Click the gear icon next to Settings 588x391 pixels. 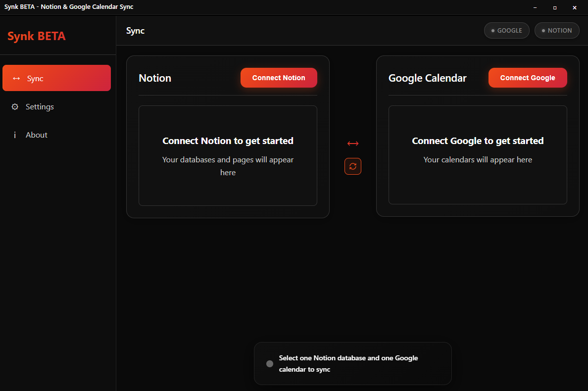[x=15, y=106]
